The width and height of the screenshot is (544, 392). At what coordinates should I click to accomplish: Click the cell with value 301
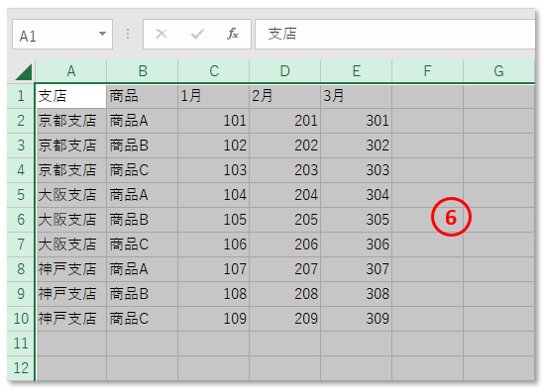(357, 121)
